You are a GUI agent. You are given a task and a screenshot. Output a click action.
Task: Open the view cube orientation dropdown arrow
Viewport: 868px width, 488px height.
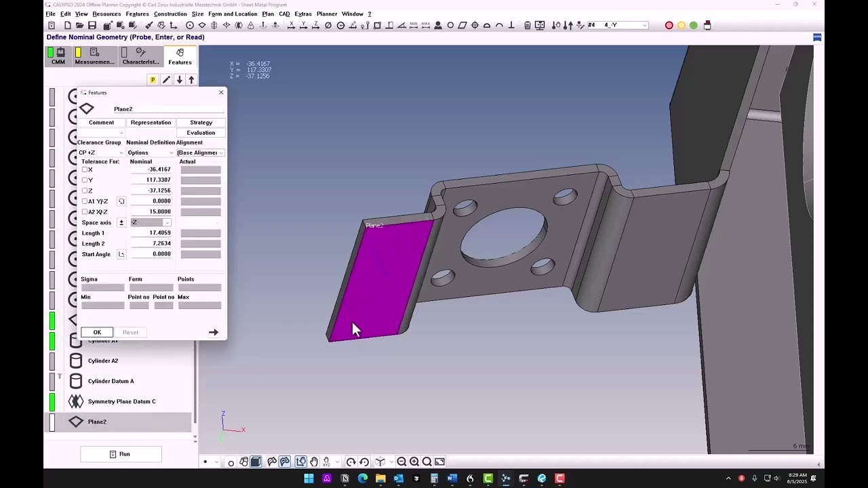point(391,462)
